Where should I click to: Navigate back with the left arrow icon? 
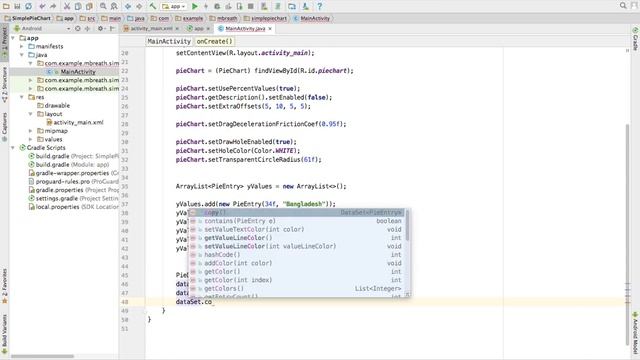click(128, 6)
